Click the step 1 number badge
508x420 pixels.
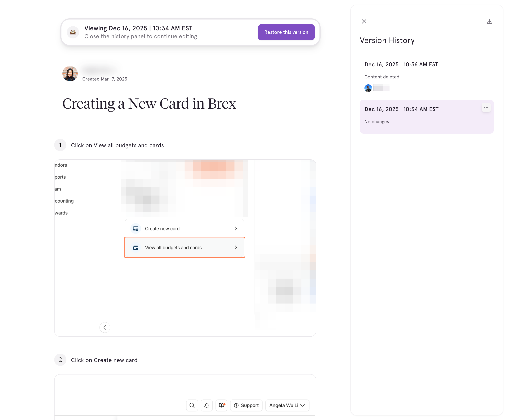pos(60,145)
